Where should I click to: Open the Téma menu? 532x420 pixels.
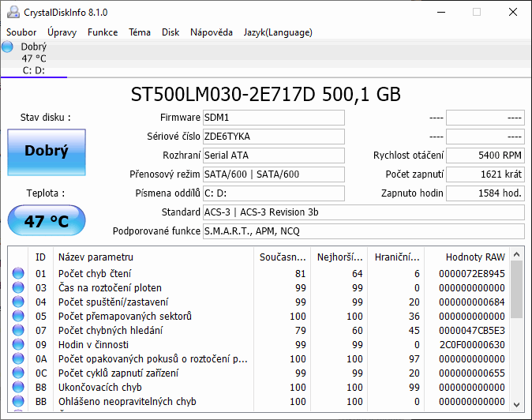tap(140, 32)
